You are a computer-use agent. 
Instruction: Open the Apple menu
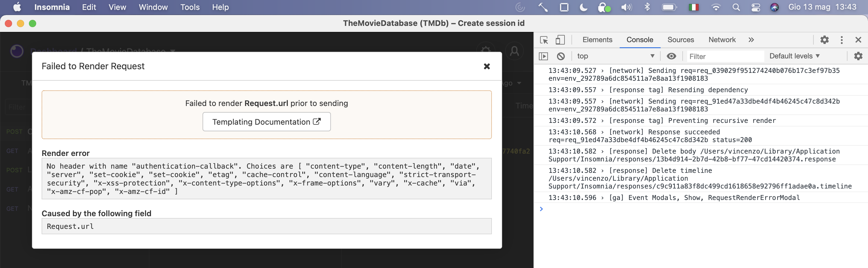17,7
